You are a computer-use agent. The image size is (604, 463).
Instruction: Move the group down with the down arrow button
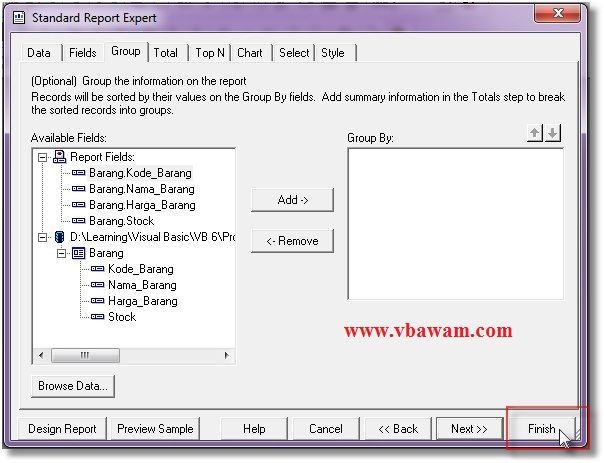click(x=552, y=133)
